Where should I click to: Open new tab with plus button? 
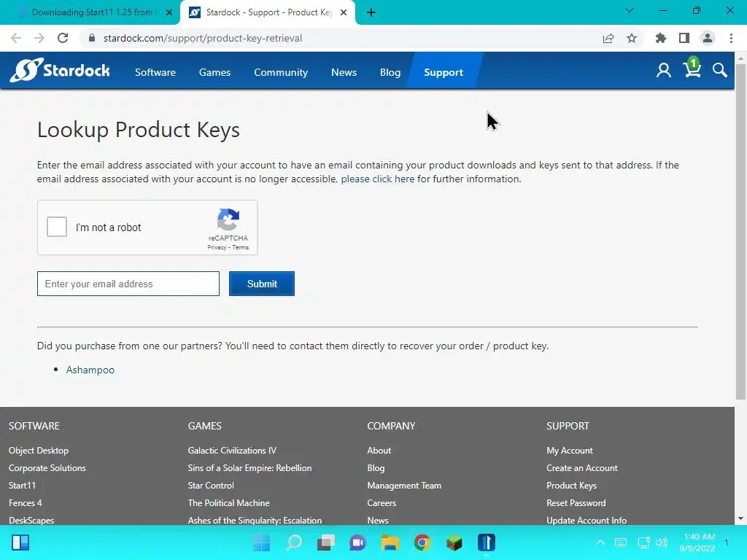point(371,12)
